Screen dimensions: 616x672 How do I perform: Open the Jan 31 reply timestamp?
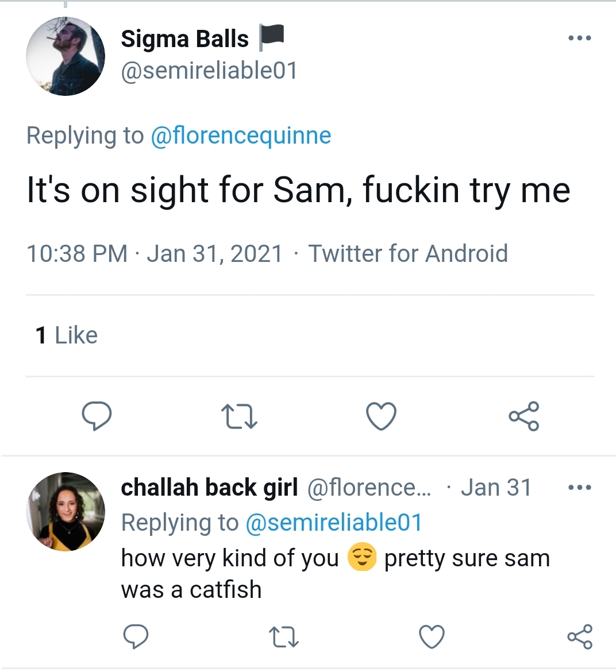[496, 488]
